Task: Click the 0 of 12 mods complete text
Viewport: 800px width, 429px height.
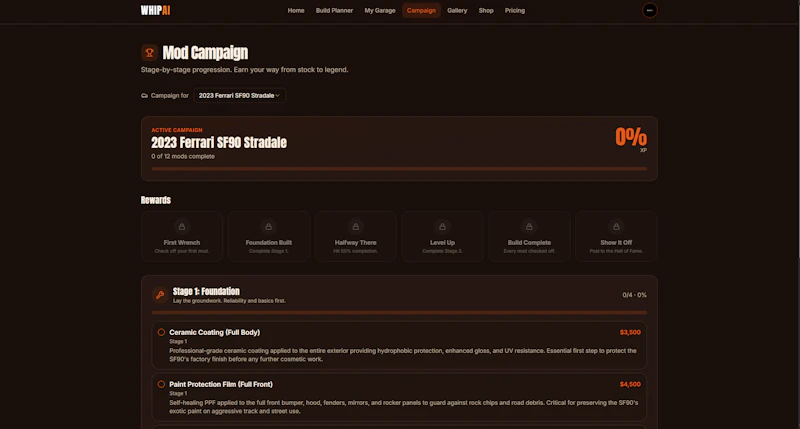Action: click(x=183, y=156)
